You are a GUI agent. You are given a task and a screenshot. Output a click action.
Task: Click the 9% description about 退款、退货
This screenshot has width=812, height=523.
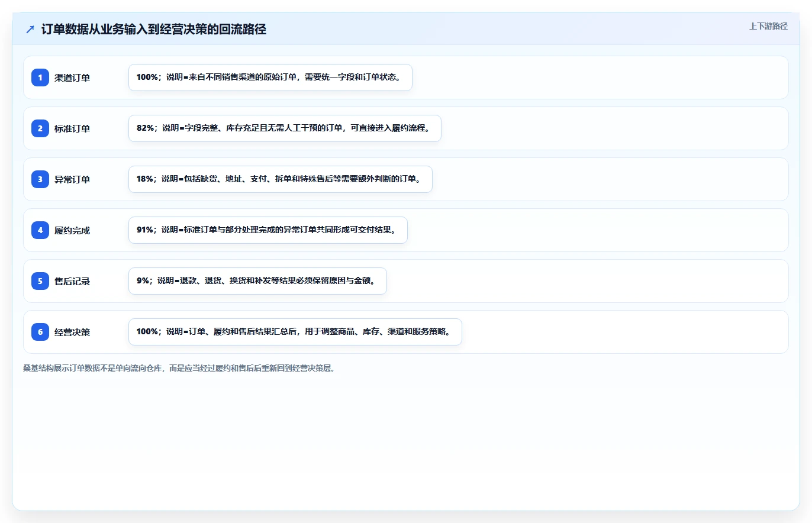(x=257, y=281)
